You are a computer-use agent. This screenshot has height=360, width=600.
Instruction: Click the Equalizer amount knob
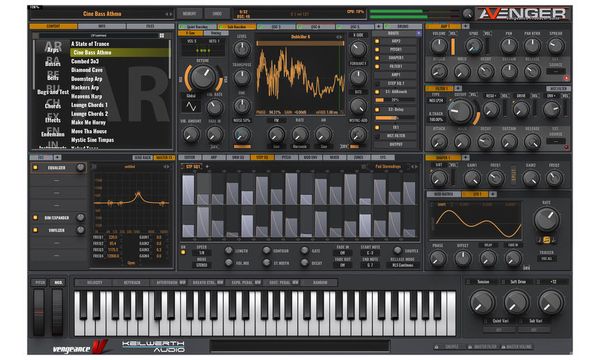[x=80, y=168]
